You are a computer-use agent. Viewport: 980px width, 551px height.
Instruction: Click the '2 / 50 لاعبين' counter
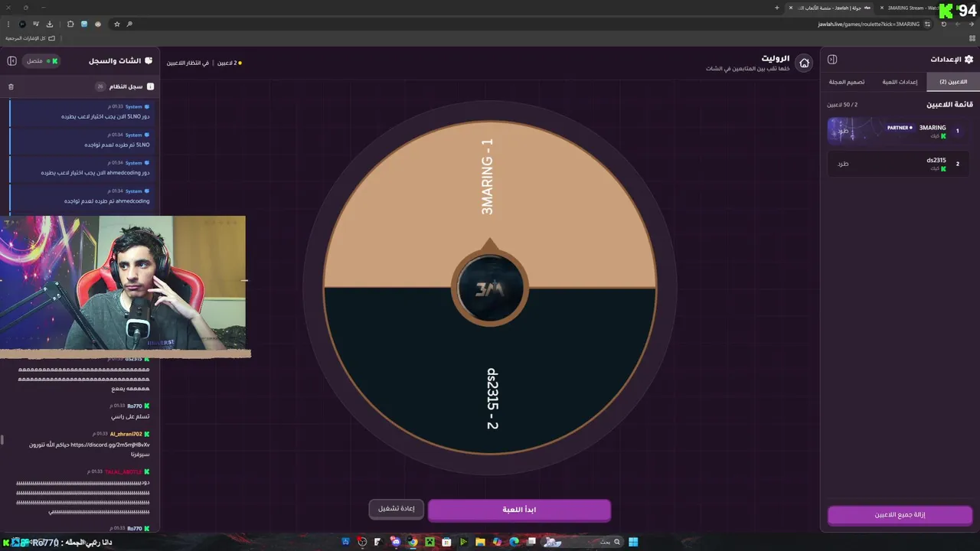tap(842, 105)
